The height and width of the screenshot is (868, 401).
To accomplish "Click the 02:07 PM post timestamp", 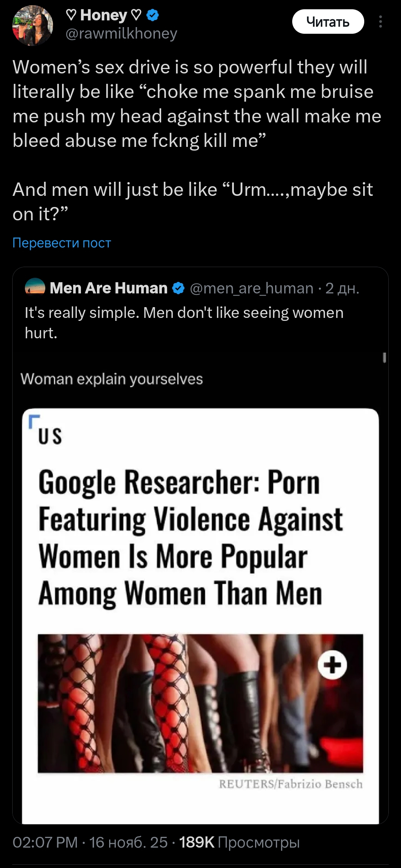I will [45, 842].
